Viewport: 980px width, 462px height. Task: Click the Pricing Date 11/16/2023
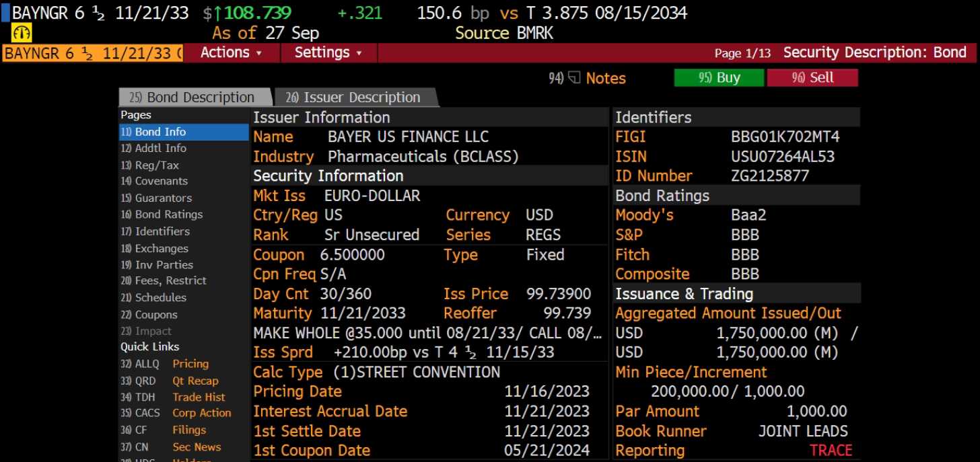[x=547, y=391]
